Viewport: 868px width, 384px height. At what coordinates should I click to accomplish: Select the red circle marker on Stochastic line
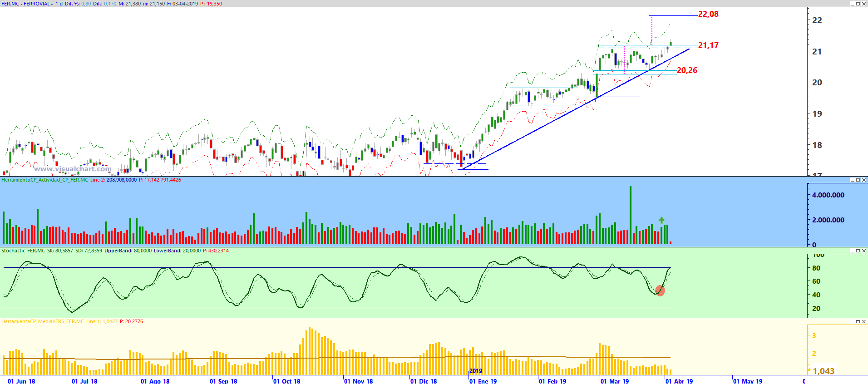click(660, 290)
